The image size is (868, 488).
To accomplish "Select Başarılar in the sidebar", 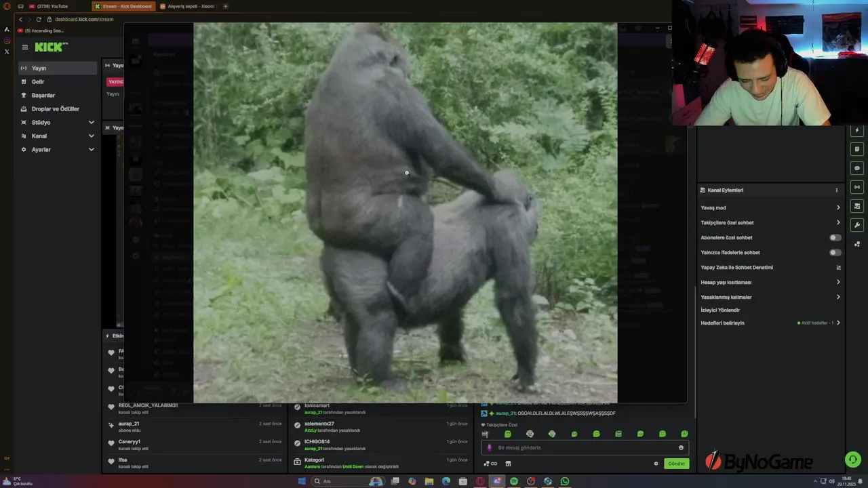I will [x=58, y=96].
